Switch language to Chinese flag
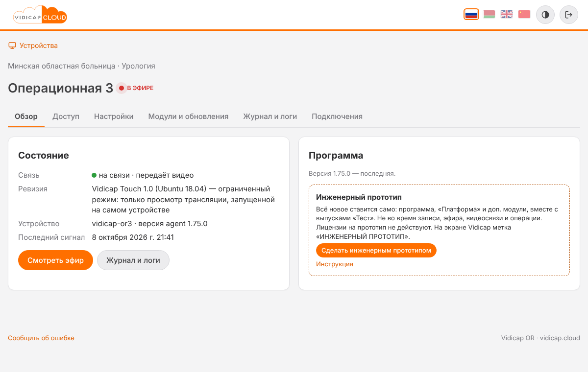The image size is (588, 372). [524, 14]
